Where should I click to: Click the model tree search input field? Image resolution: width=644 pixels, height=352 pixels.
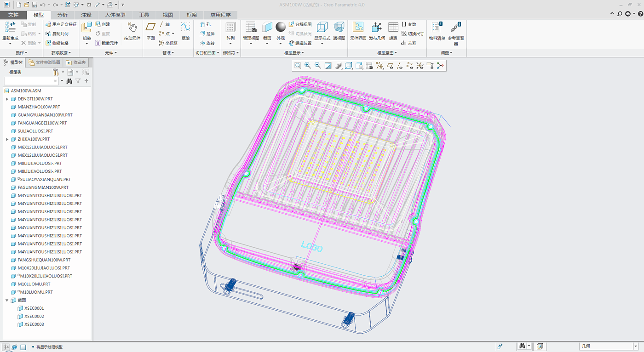(30, 81)
